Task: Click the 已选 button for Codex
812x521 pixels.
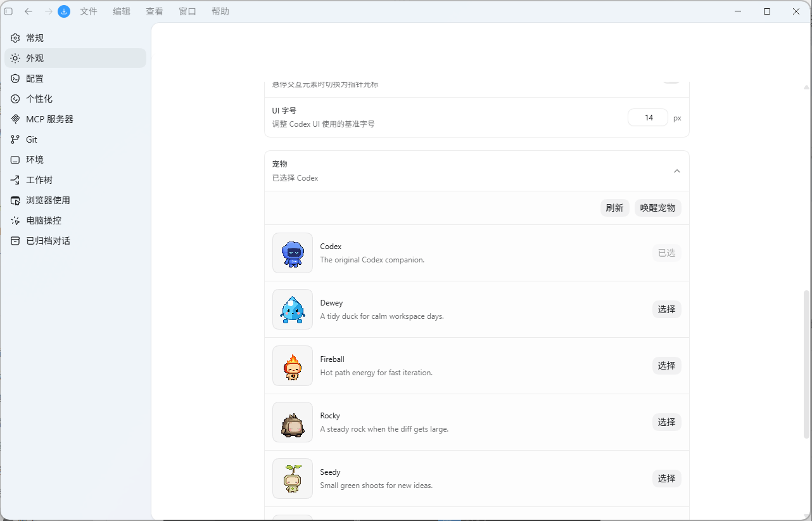Action: (x=666, y=253)
